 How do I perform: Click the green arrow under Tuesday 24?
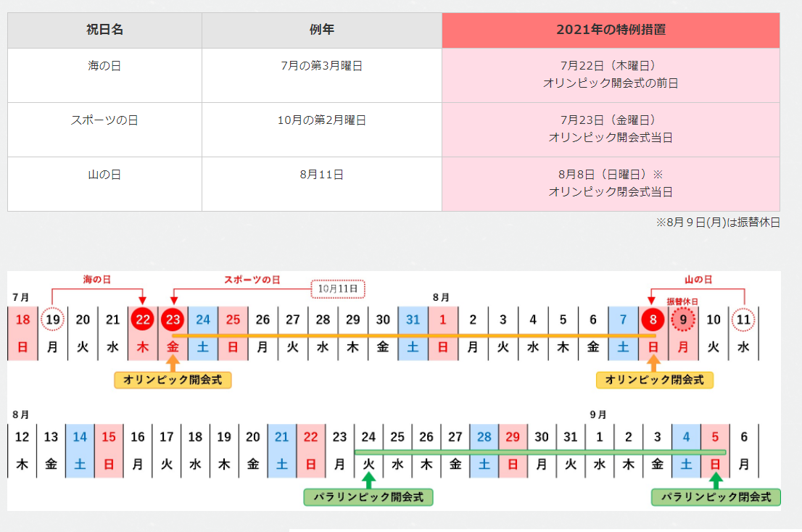click(x=368, y=481)
